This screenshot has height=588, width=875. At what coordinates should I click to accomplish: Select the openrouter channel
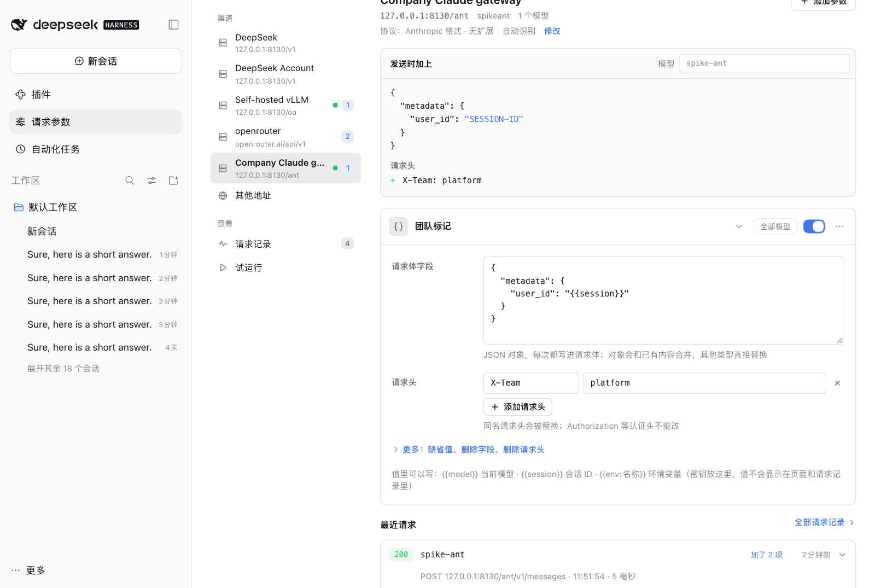(285, 137)
